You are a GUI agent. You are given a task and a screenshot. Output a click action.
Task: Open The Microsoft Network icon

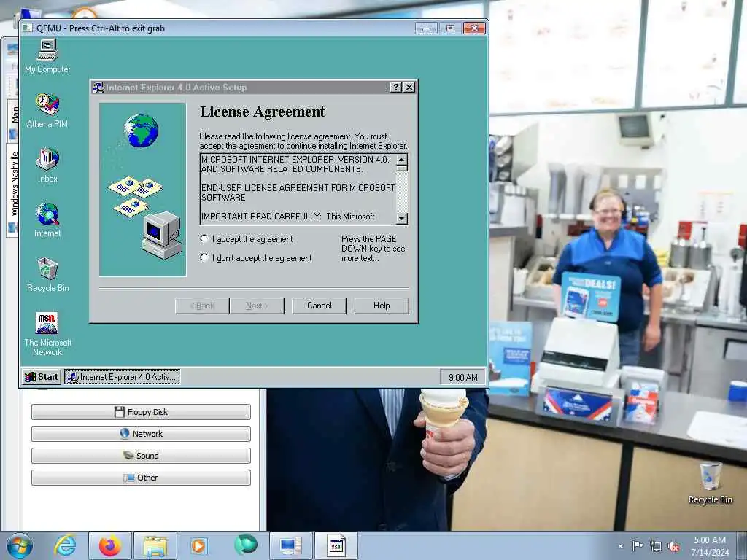47,333
